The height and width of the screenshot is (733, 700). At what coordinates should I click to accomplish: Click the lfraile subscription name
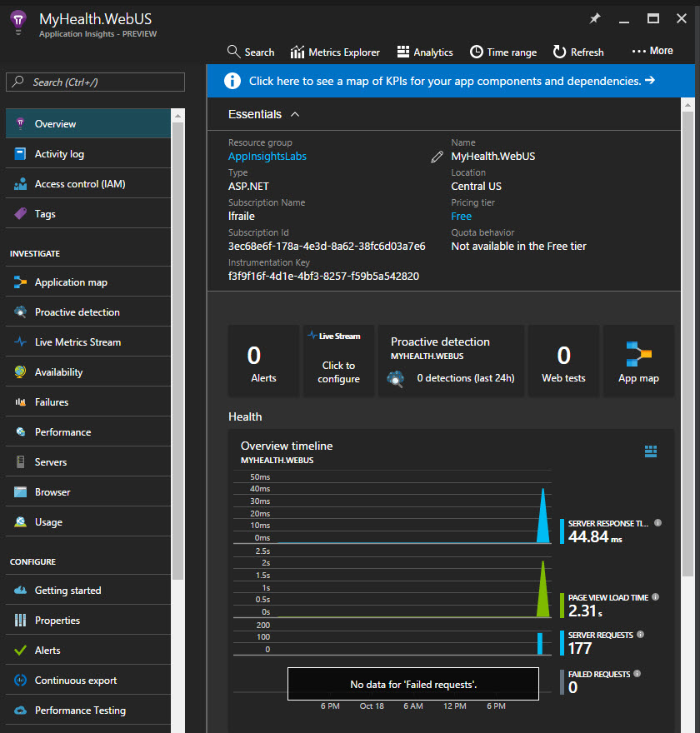242,216
